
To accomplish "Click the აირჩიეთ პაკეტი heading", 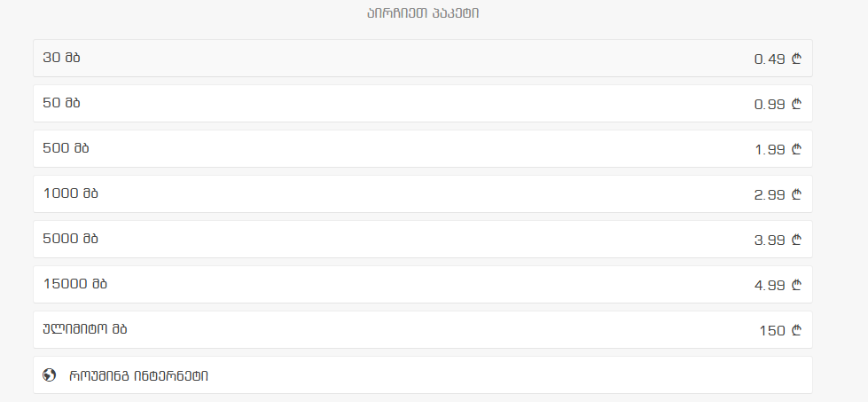I will tap(423, 14).
